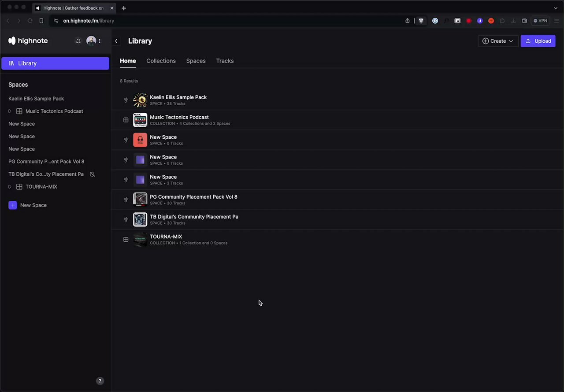Viewport: 564px width, 392px height.
Task: Open the red headphones New Space thumbnail
Action: [x=140, y=140]
